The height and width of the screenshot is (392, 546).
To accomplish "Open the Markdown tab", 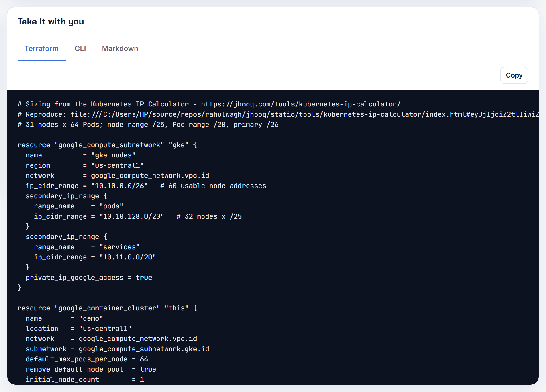I will tap(120, 49).
